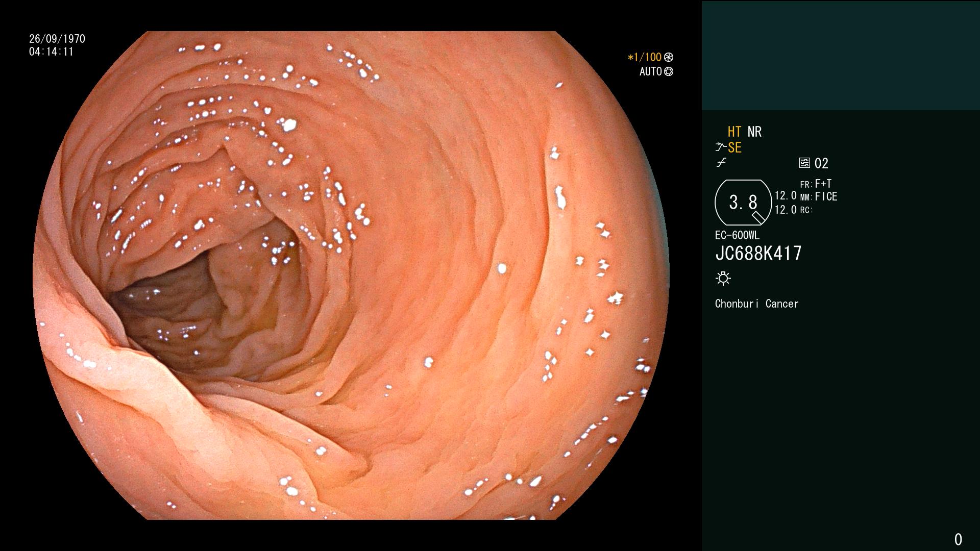This screenshot has height=551, width=980.
Task: Click the MM: FICE setting
Action: click(819, 197)
